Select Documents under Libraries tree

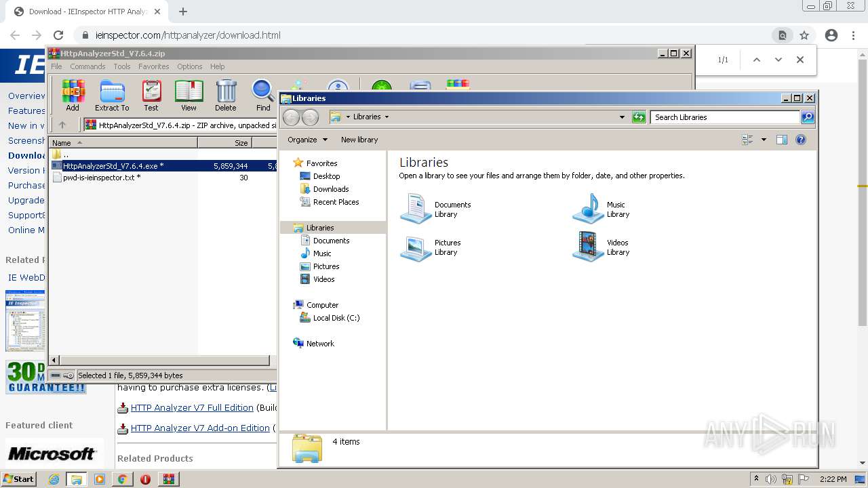pos(331,241)
